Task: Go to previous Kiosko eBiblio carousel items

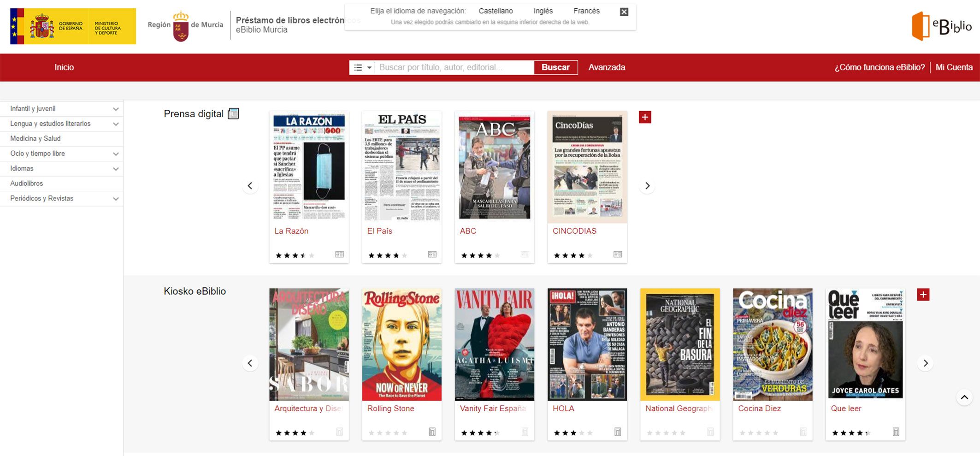Action: tap(250, 363)
